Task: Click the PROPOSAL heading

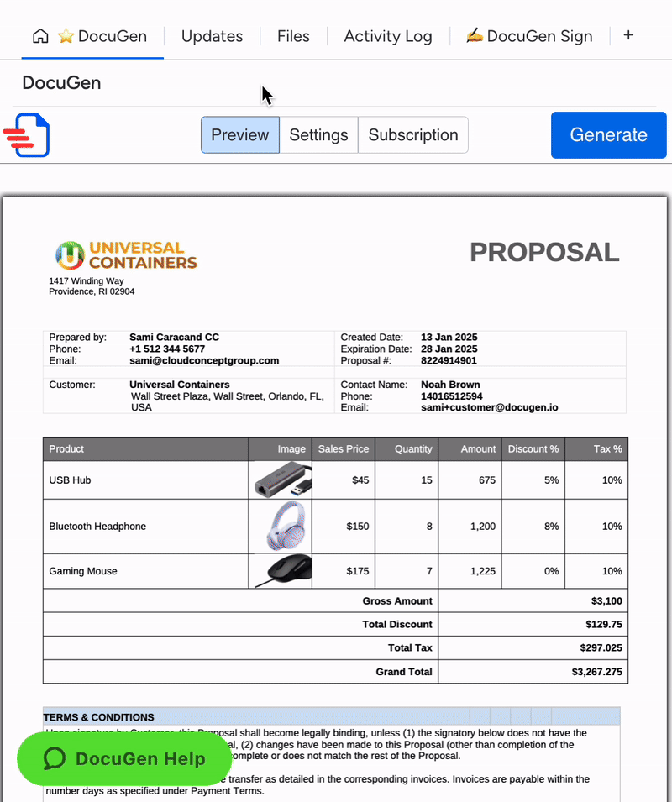Action: pyautogui.click(x=544, y=252)
